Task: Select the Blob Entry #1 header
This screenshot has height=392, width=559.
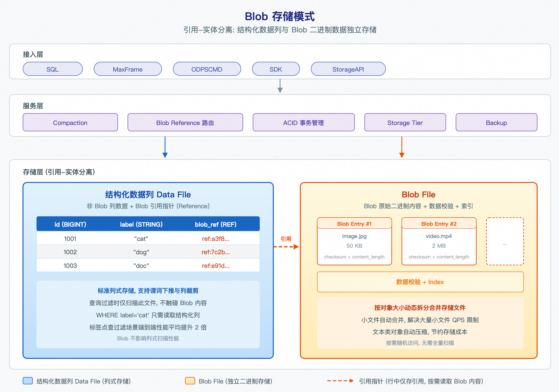Action: pyautogui.click(x=354, y=224)
